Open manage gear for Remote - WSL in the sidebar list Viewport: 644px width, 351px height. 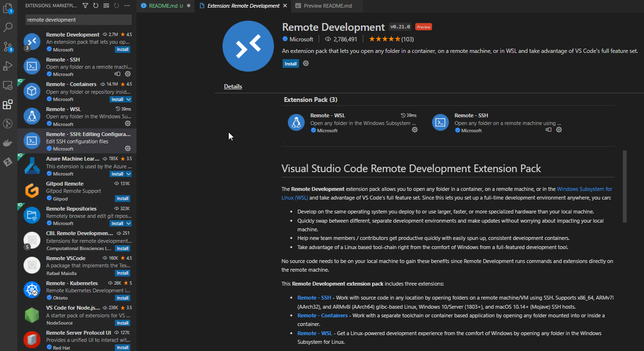tap(128, 124)
